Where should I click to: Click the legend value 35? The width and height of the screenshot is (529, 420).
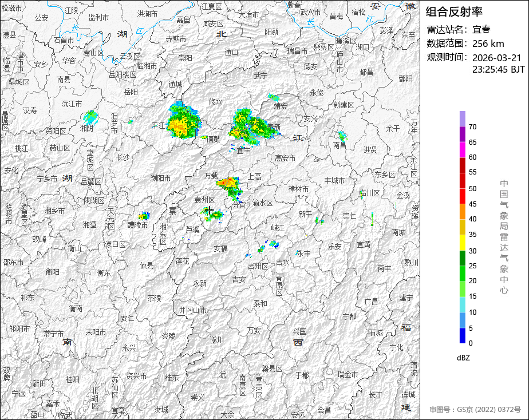point(473,234)
